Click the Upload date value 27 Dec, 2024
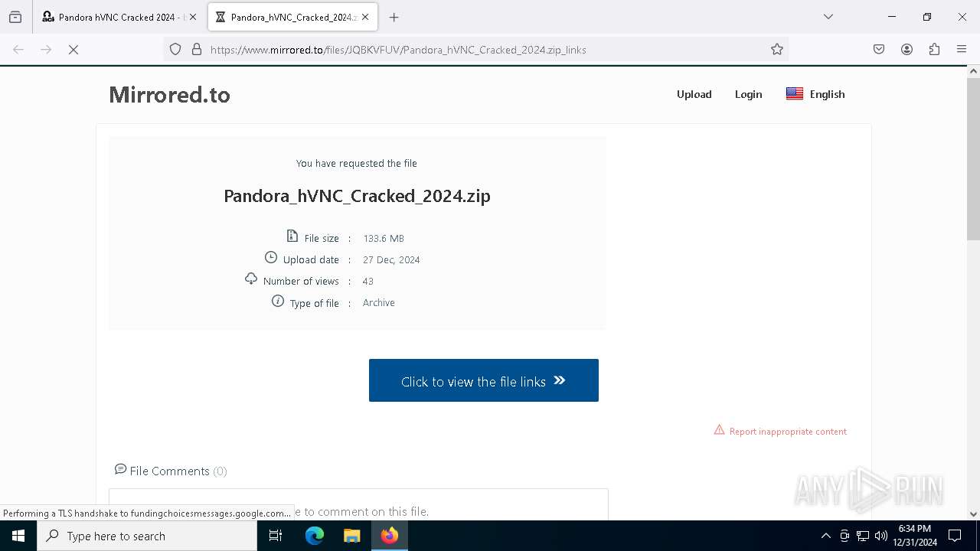980x551 pixels. point(391,260)
